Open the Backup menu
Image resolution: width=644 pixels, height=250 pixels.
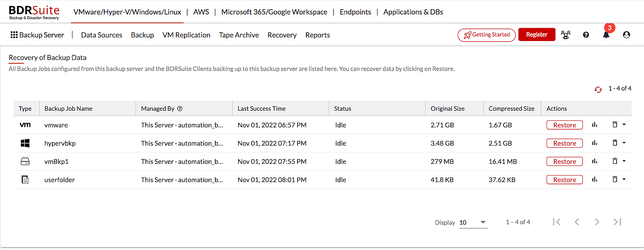tap(142, 35)
